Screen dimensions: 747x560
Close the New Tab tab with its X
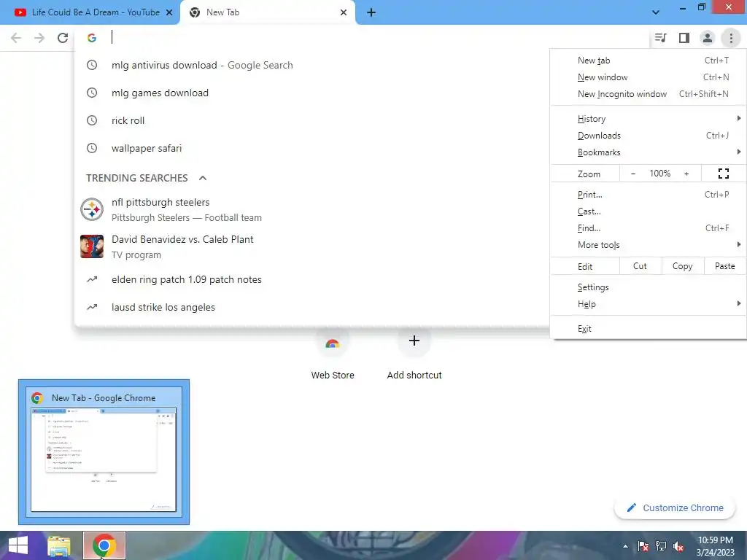tap(344, 12)
